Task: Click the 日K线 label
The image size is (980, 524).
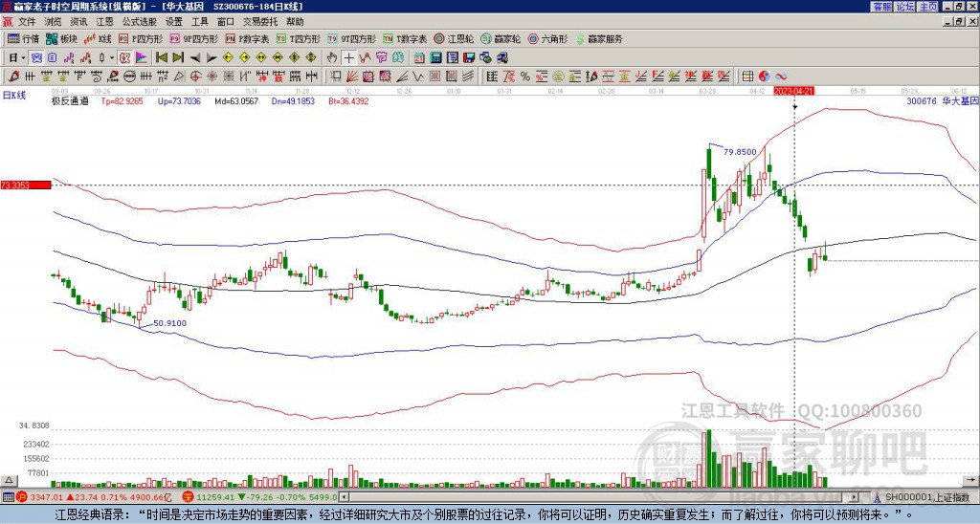Action: click(x=13, y=96)
